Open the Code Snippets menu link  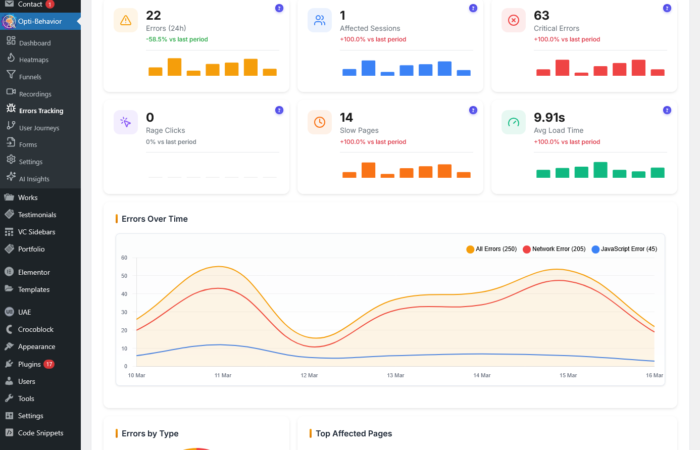pos(40,432)
